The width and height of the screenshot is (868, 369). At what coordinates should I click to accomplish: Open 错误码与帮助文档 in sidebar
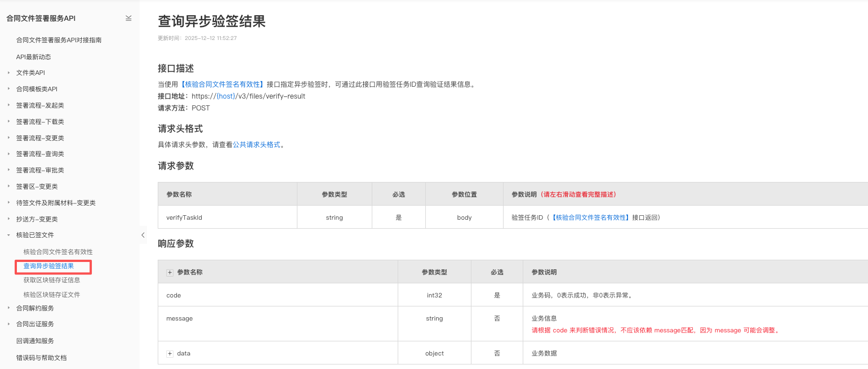point(41,358)
